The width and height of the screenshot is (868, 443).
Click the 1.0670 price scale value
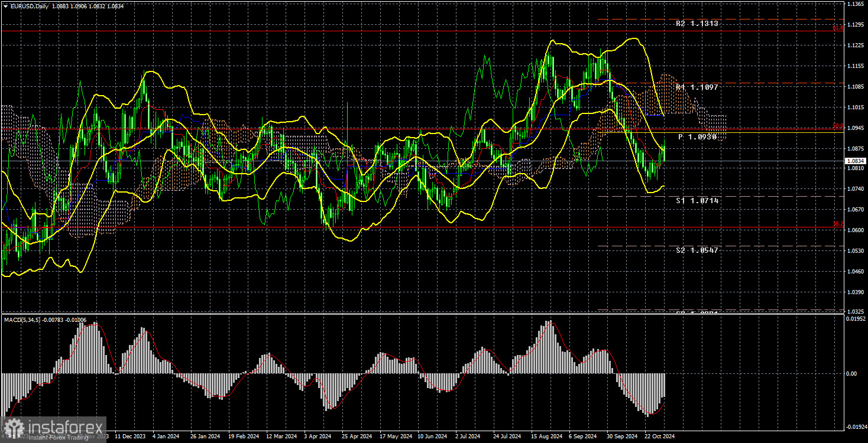click(x=854, y=209)
